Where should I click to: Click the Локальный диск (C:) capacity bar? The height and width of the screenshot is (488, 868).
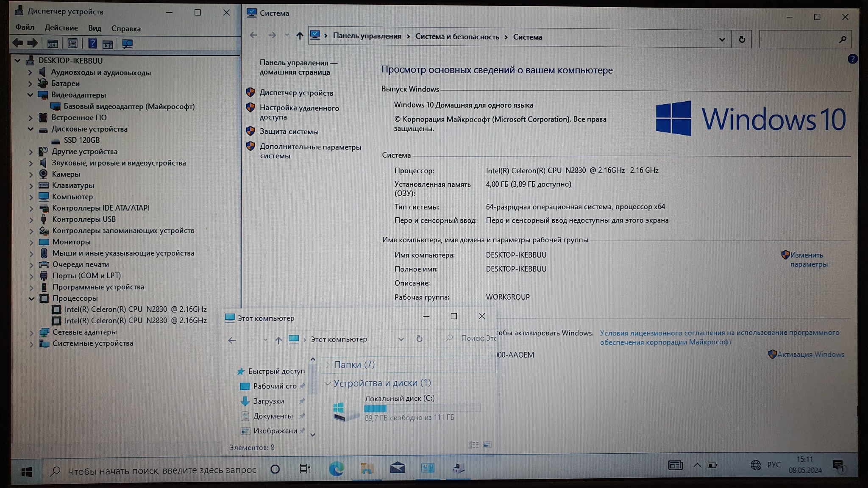point(422,408)
